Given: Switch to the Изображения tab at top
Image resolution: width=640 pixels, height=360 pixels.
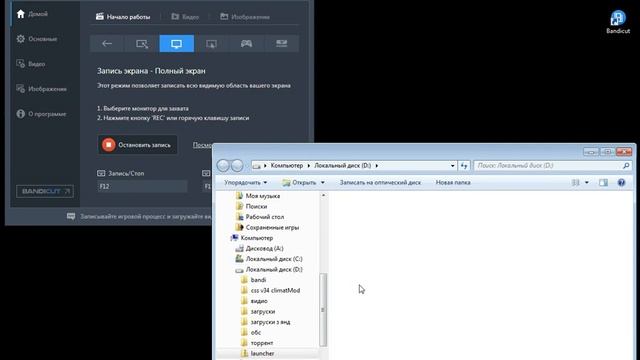Looking at the screenshot, I should pos(245,17).
